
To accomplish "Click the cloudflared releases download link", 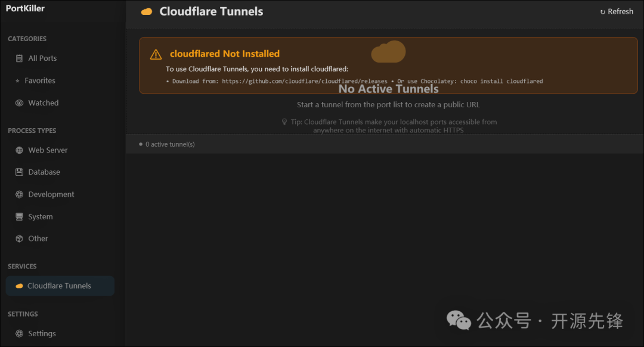I will [x=306, y=80].
